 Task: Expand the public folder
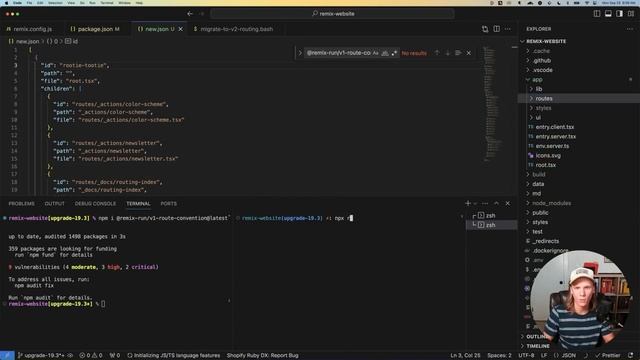(540, 213)
